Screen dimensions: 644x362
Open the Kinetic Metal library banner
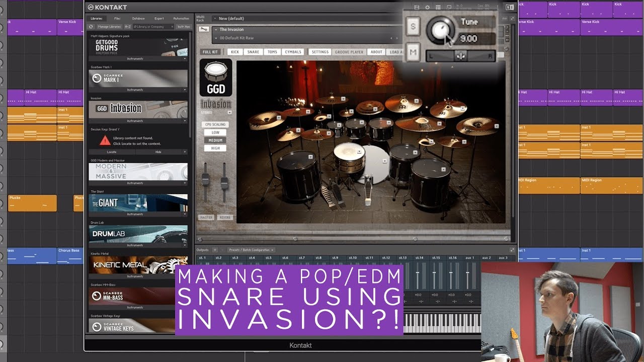tap(138, 264)
